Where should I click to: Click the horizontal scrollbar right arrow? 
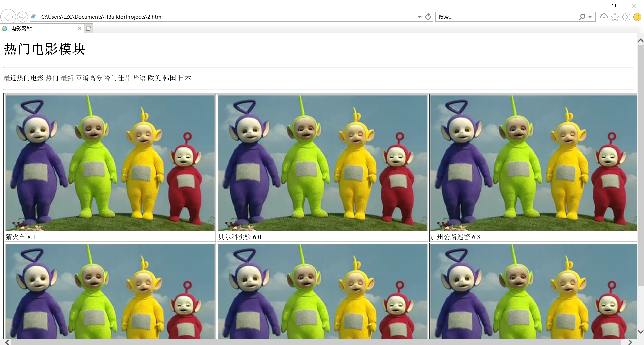click(630, 342)
